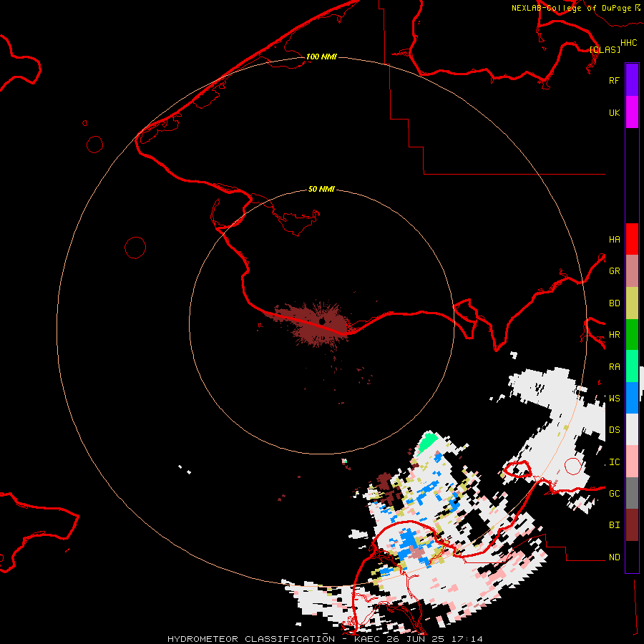This screenshot has height=644, width=644.
Task: Click the RA legend label text
Action: pyautogui.click(x=614, y=366)
